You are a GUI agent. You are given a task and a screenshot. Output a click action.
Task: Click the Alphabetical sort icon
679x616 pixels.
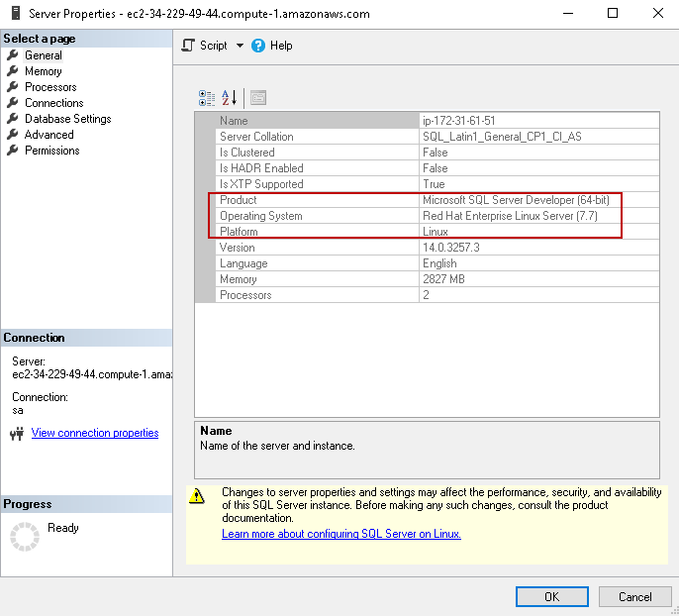229,98
